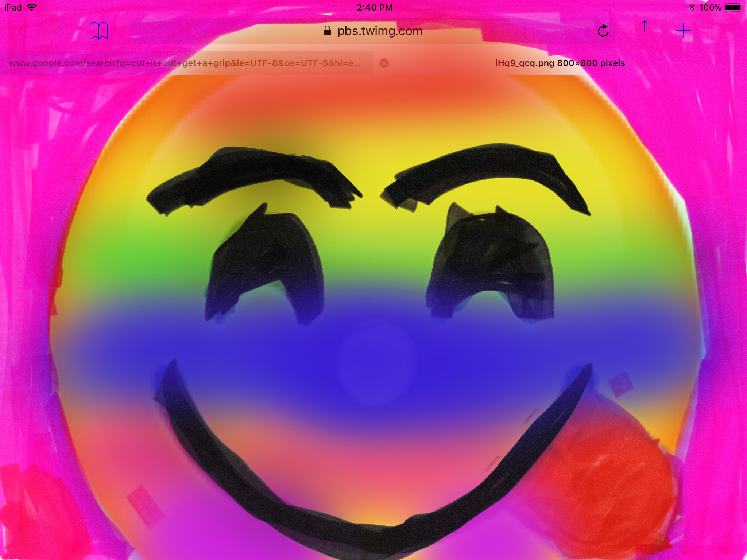Add a new tab with plus icon
The height and width of the screenshot is (560, 747).
684,31
